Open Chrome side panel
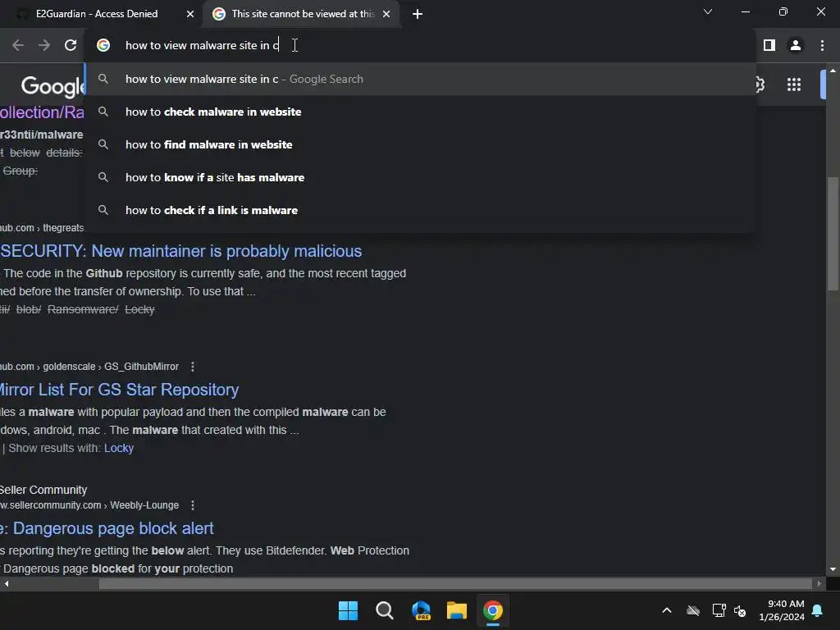The image size is (840, 630). [x=769, y=46]
